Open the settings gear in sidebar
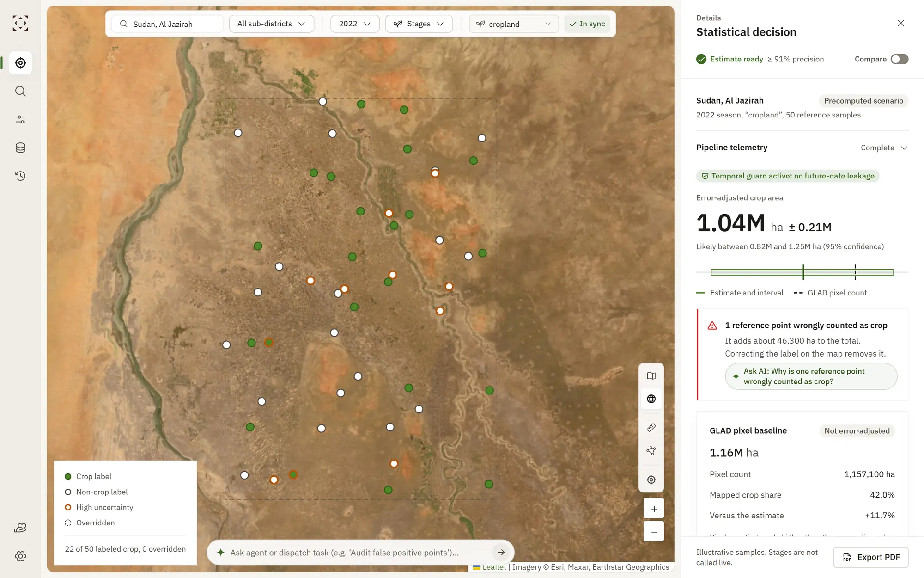 click(20, 556)
